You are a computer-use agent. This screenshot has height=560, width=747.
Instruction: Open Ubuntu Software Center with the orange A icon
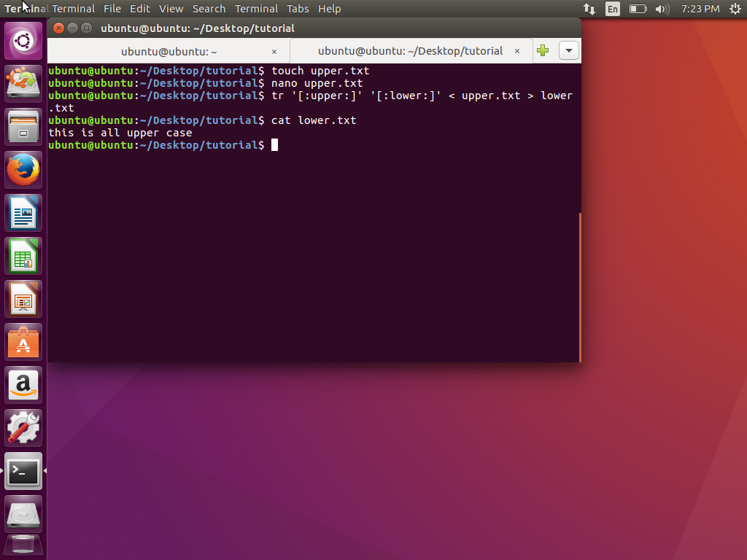(23, 342)
